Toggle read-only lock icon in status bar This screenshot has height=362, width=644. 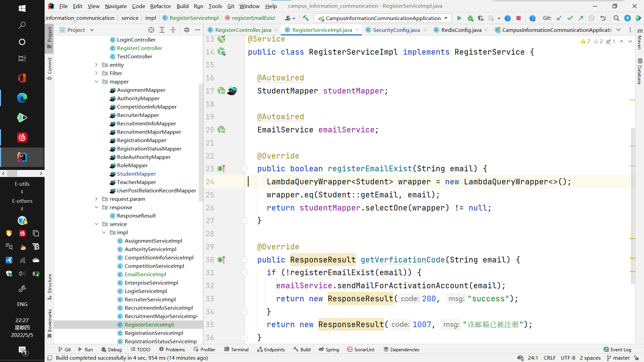point(636,358)
